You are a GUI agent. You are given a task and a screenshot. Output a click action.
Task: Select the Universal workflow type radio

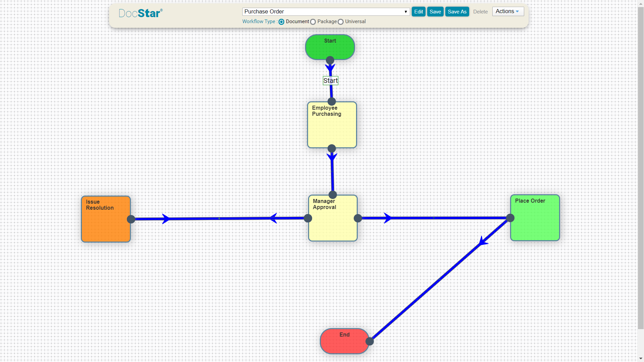tap(341, 22)
